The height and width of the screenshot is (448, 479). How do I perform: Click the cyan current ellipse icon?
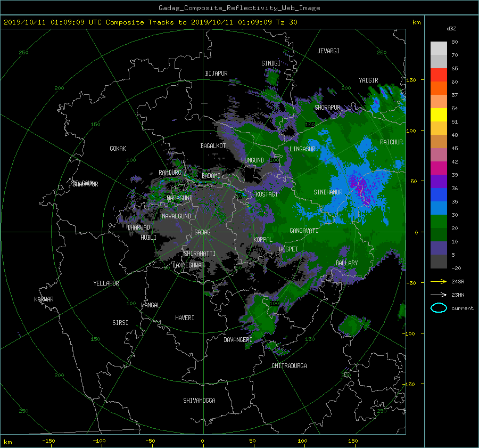[439, 308]
